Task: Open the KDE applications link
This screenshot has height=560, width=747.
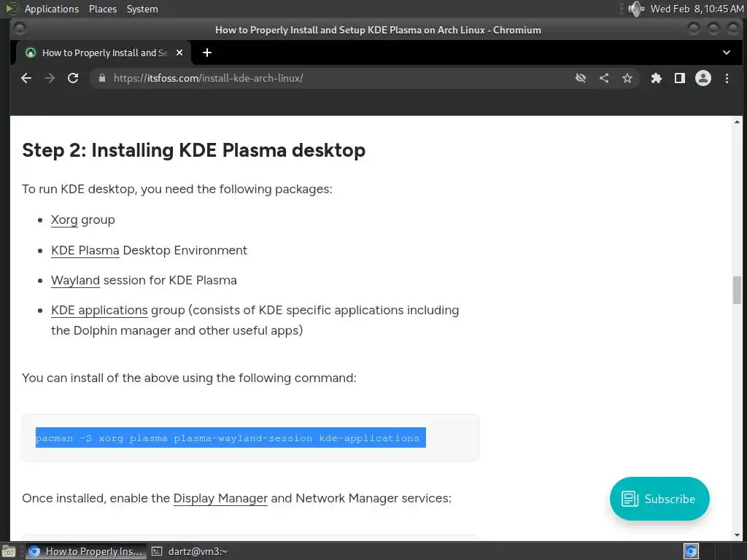Action: 99,311
